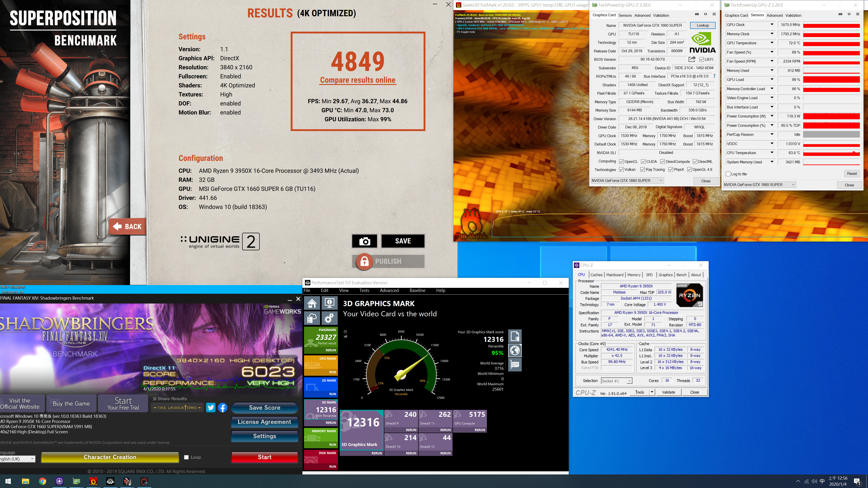Toggle the OpenCL checkbox in GPU-Z
The height and width of the screenshot is (488, 868).
(x=621, y=162)
